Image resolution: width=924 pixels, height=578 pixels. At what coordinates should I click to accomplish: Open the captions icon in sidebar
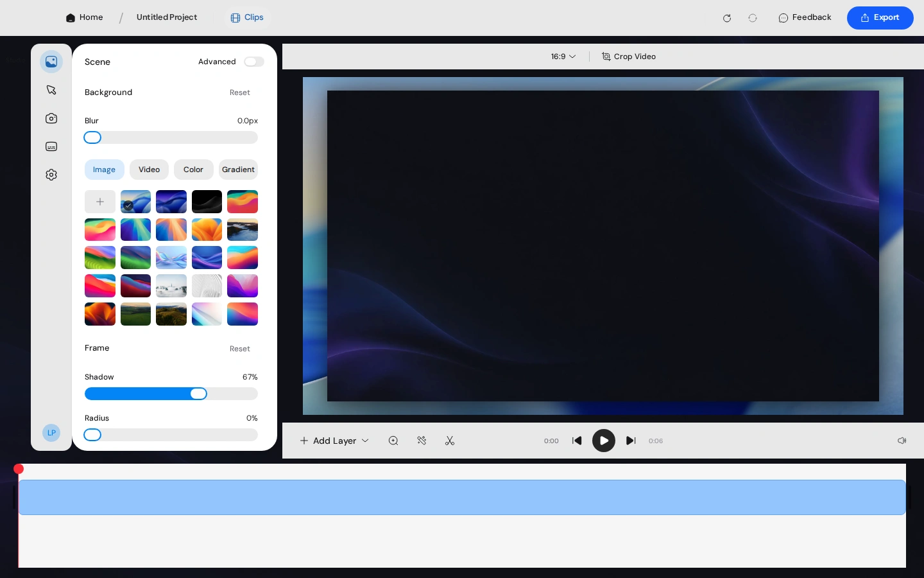click(x=51, y=146)
